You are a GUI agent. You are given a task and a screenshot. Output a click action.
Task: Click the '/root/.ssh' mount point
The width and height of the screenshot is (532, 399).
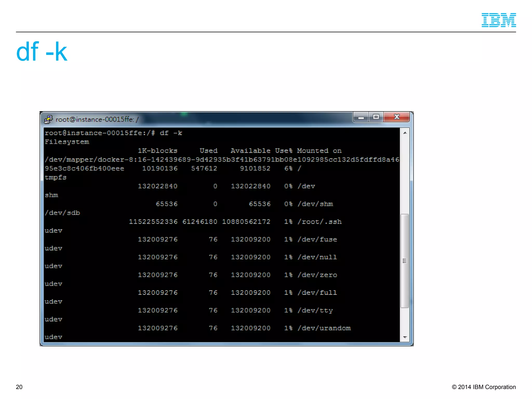click(320, 222)
